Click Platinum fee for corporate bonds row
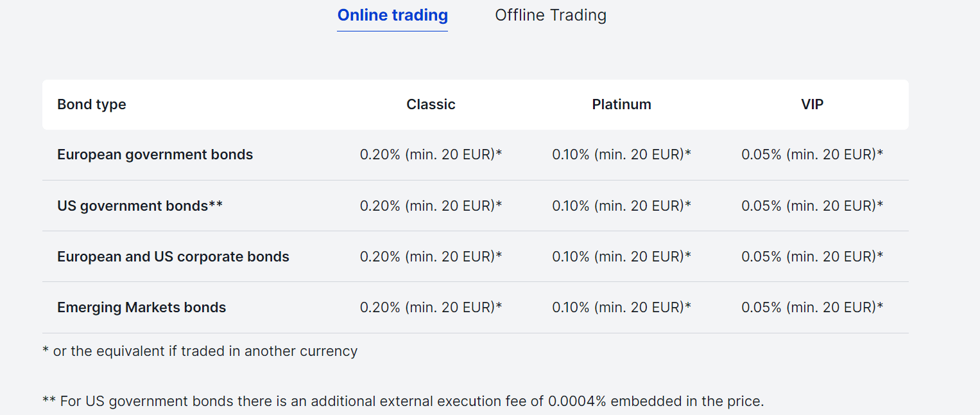 point(622,257)
